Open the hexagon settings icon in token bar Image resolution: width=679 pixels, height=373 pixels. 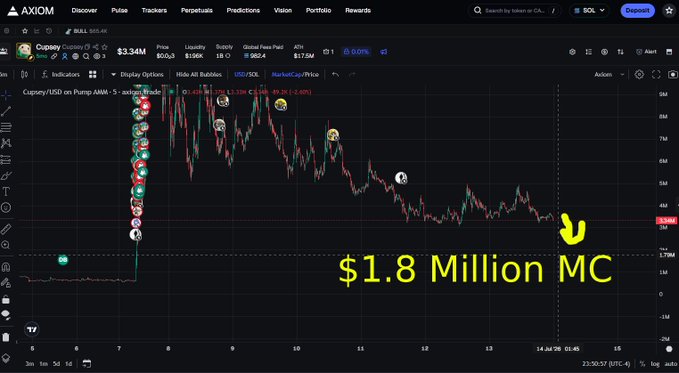click(572, 52)
